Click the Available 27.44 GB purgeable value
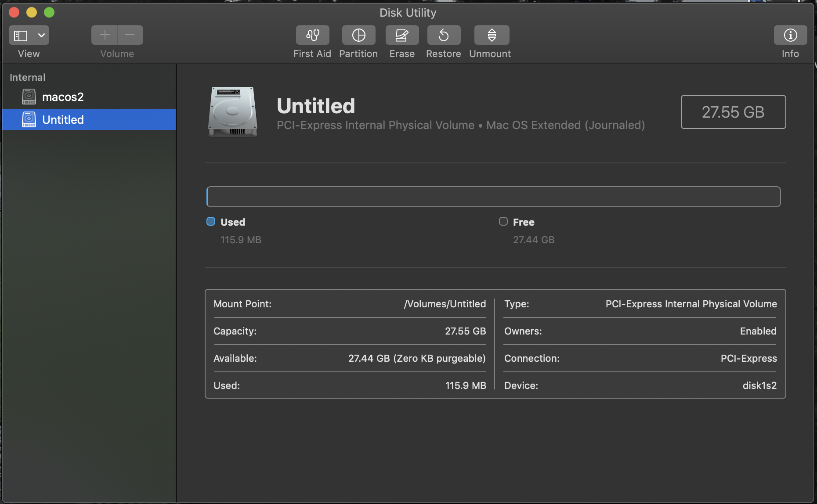This screenshot has width=817, height=504. (417, 358)
